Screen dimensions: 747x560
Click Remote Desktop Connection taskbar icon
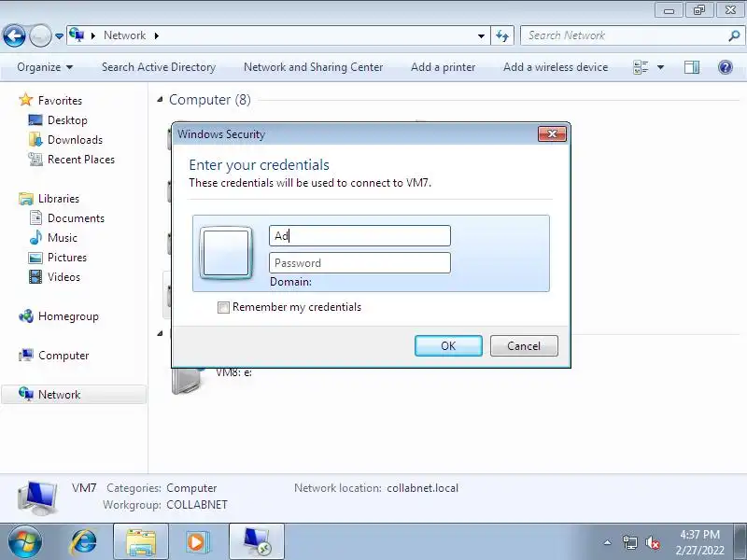[256, 542]
